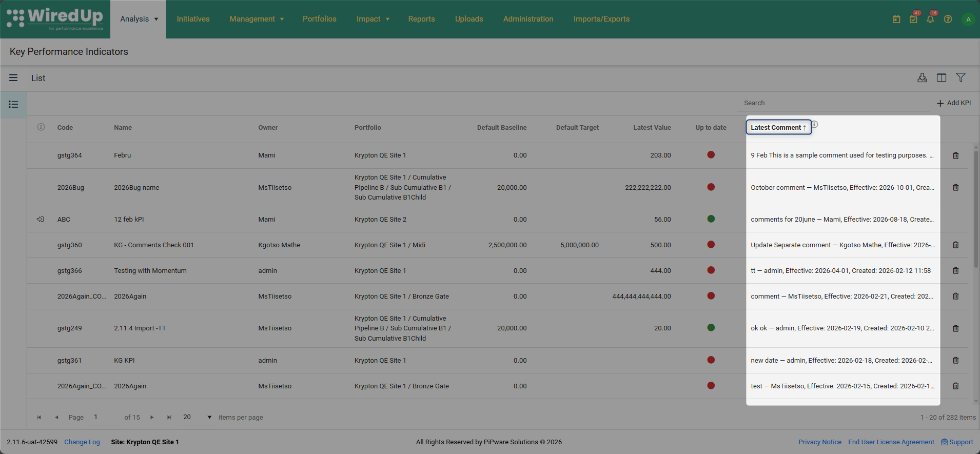
Task: Delete the gstg360 KPI row
Action: tap(955, 245)
